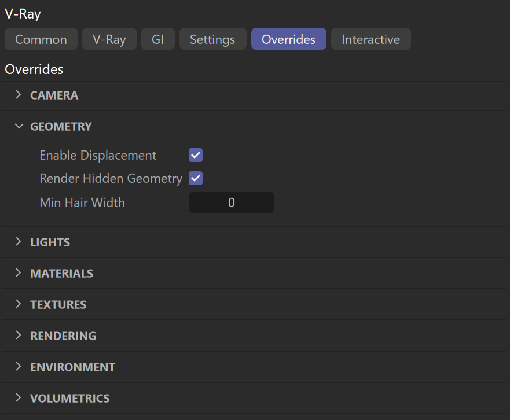Click the V-Ray panel title text
This screenshot has width=510, height=420.
(x=23, y=14)
